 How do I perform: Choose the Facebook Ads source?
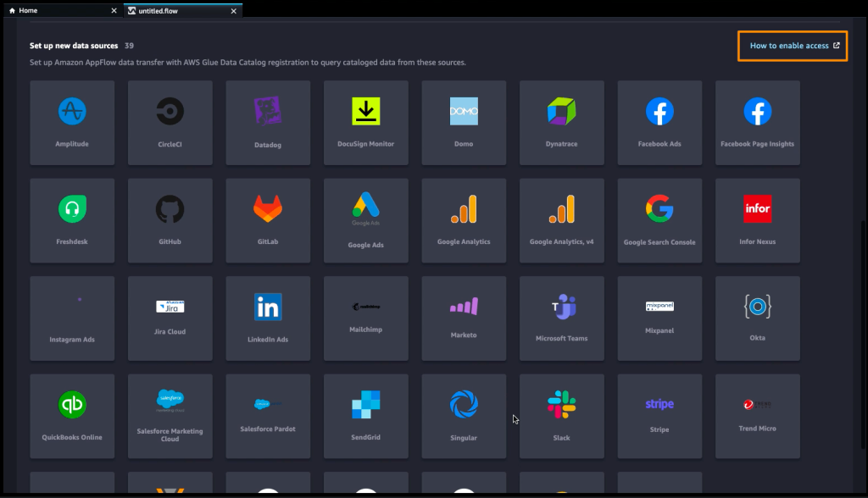tap(659, 123)
